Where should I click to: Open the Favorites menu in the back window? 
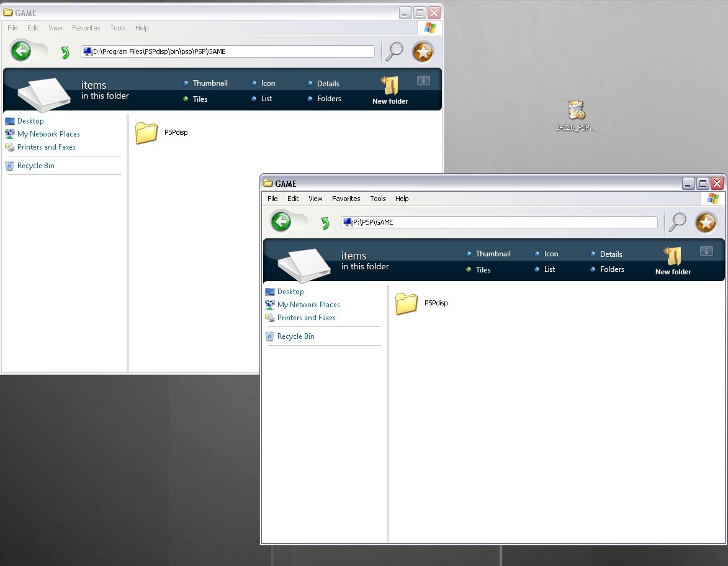point(86,27)
